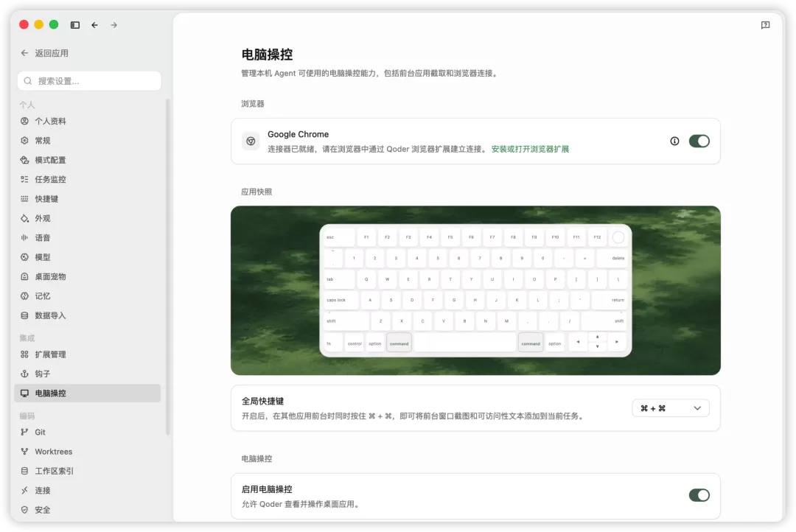Screen dimensions: 796x532
Task: Click the 模式配置 icon in sidebar
Action: click(x=24, y=160)
